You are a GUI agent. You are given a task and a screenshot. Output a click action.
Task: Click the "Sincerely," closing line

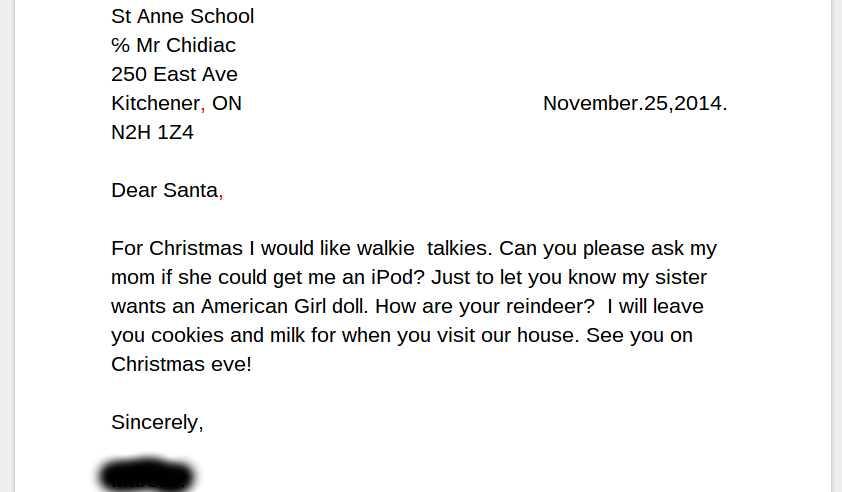pyautogui.click(x=157, y=423)
